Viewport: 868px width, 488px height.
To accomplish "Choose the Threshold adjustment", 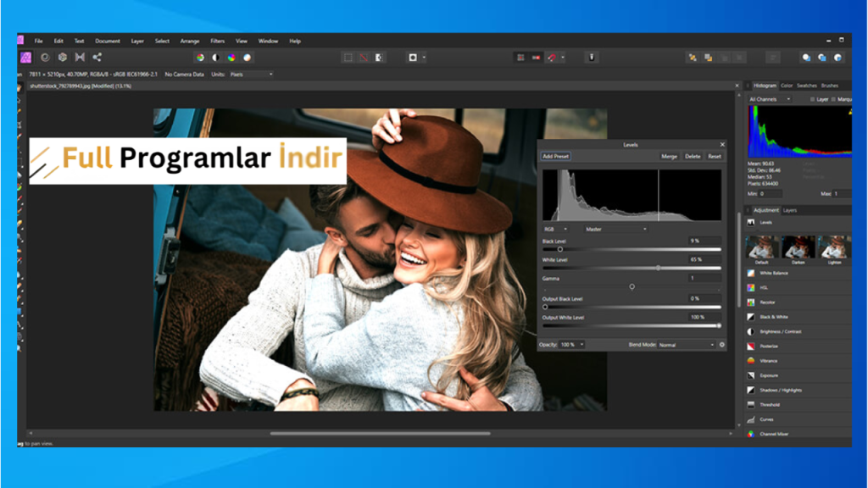I will coord(798,405).
